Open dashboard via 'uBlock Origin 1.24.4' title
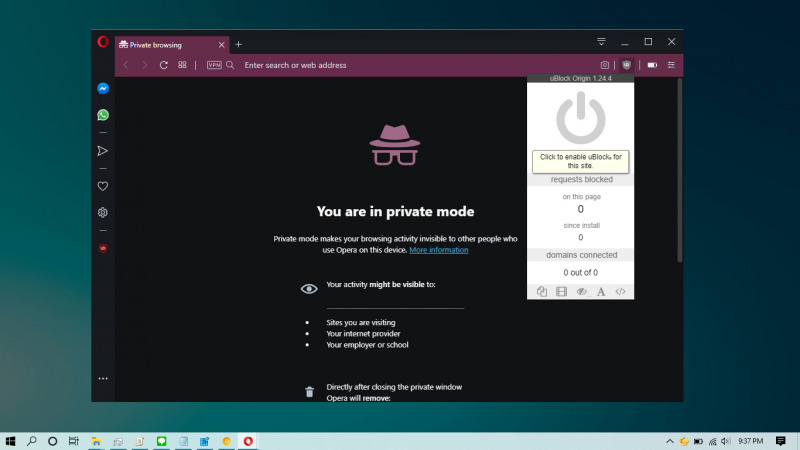Viewport: 800px width, 450px height. point(581,79)
